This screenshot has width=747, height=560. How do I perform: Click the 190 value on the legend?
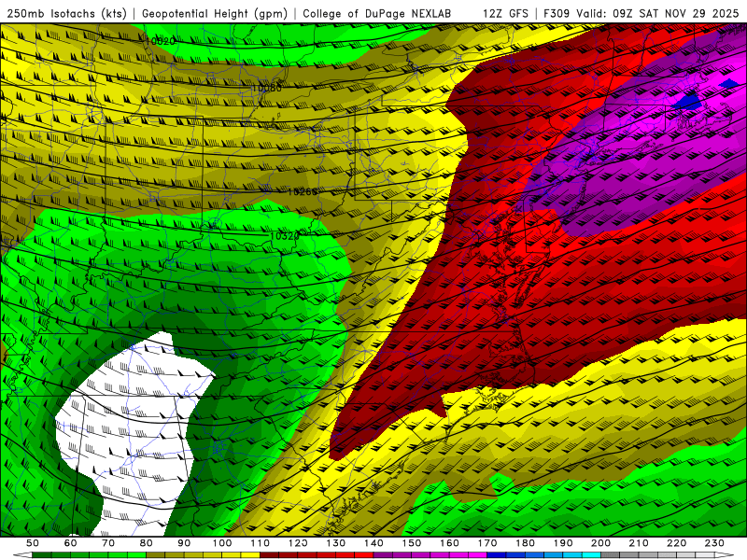click(563, 543)
